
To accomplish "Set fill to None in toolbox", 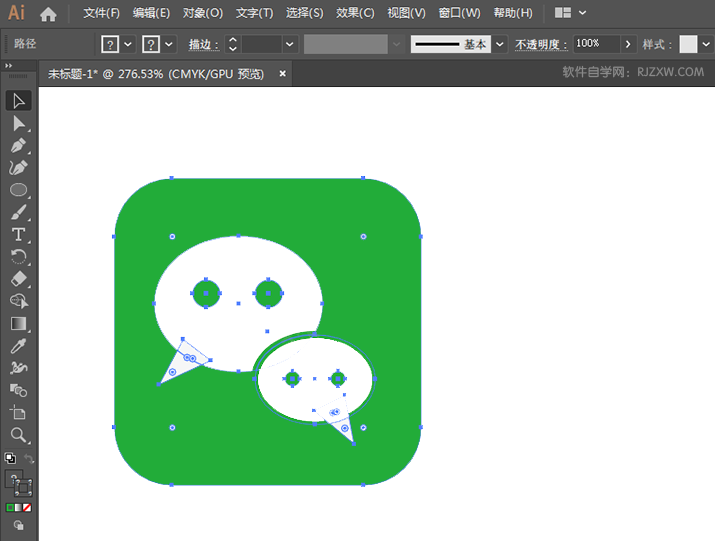I will (x=28, y=507).
